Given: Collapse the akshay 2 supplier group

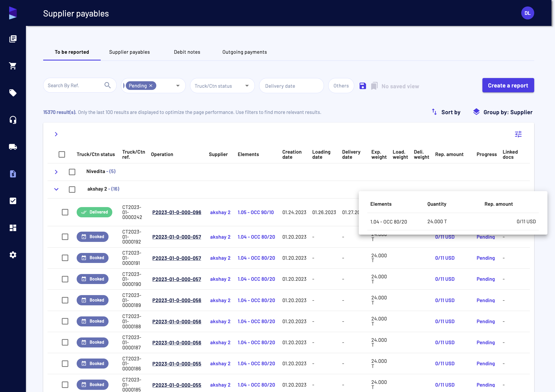Looking at the screenshot, I should click(x=56, y=189).
